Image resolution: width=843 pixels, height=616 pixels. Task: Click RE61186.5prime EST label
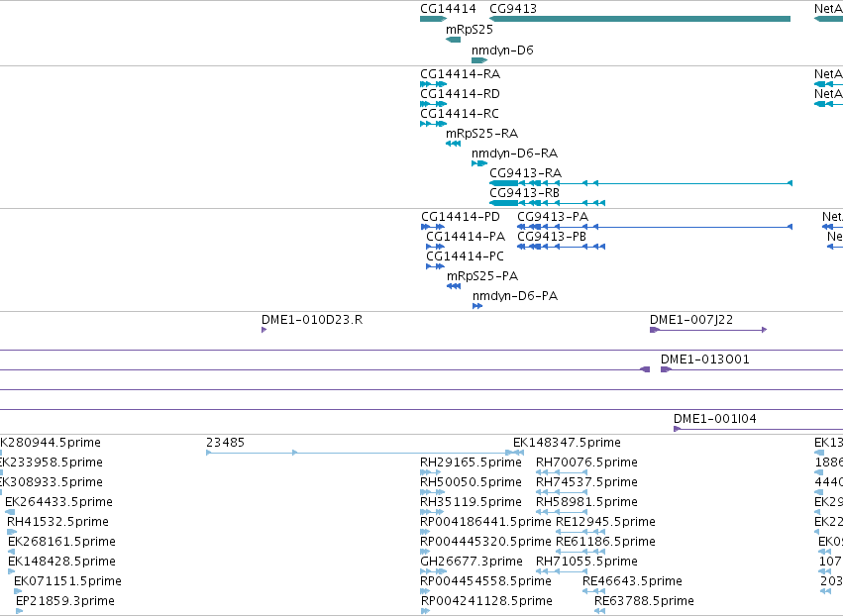tap(605, 542)
